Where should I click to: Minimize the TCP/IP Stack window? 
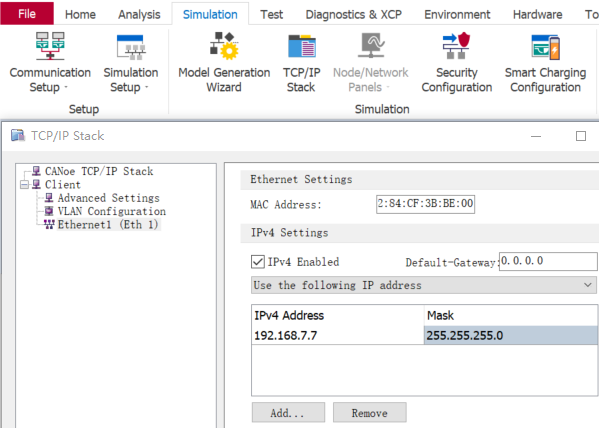click(x=536, y=136)
